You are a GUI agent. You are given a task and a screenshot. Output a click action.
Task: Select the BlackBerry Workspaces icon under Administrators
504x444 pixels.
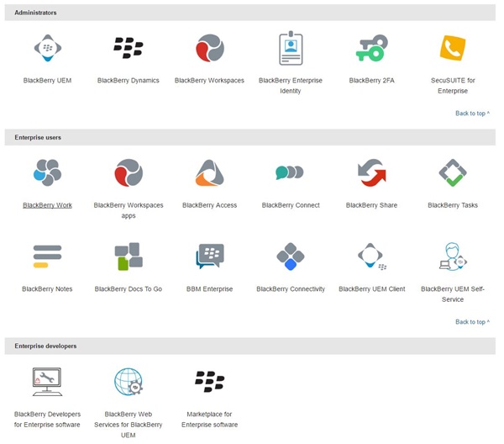click(x=209, y=49)
